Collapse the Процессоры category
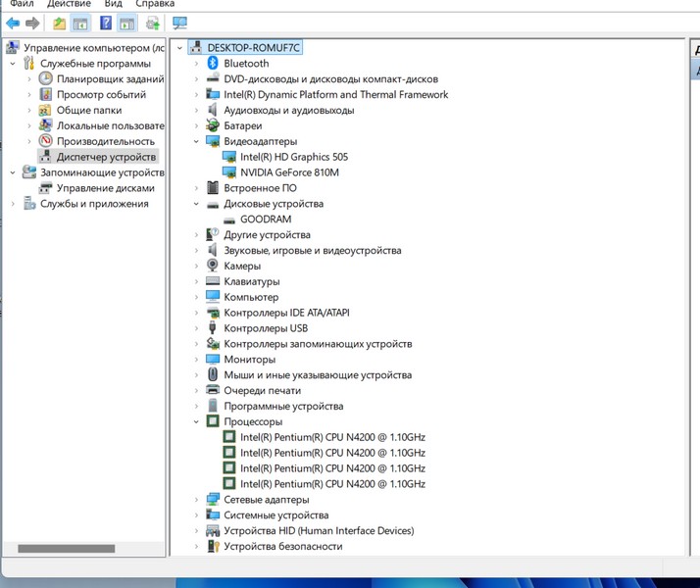Viewport: 700px width, 588px height. coord(197,421)
